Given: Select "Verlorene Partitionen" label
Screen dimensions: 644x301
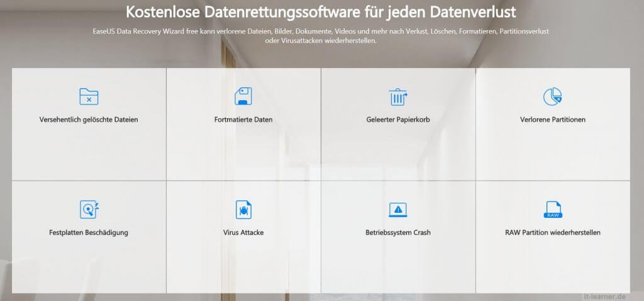Looking at the screenshot, I should (553, 120).
